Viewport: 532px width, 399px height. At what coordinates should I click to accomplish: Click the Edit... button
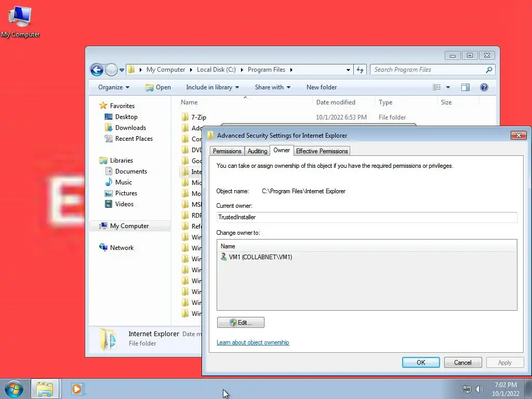[x=241, y=322]
